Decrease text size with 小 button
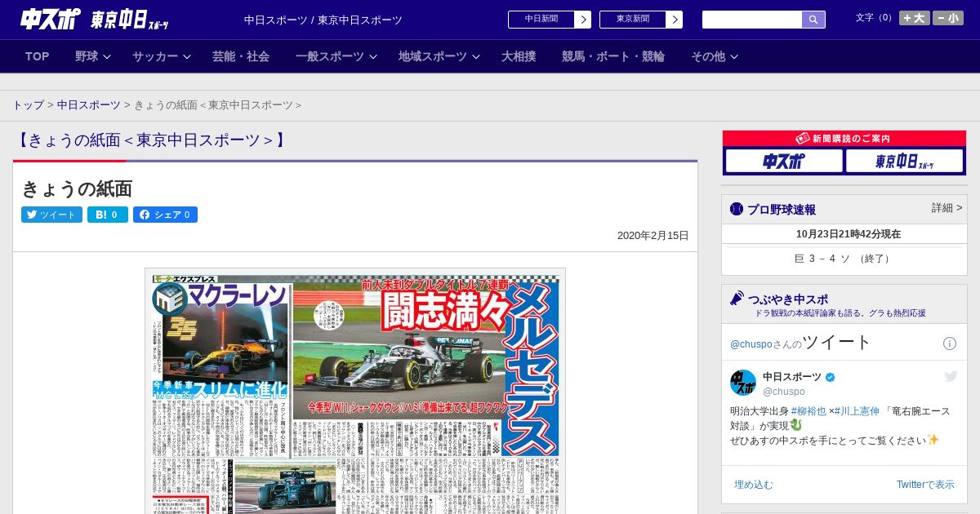This screenshot has width=980, height=514. tap(948, 18)
